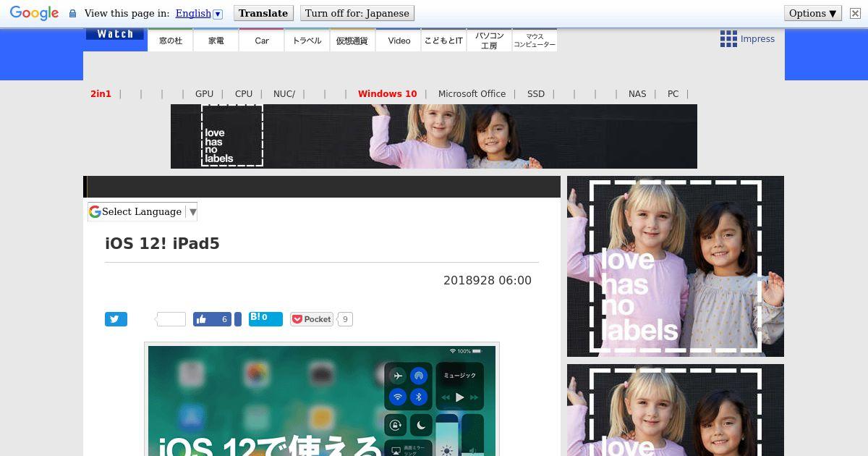The height and width of the screenshot is (456, 868).
Task: Open the 2in1 topic link
Action: tap(101, 93)
